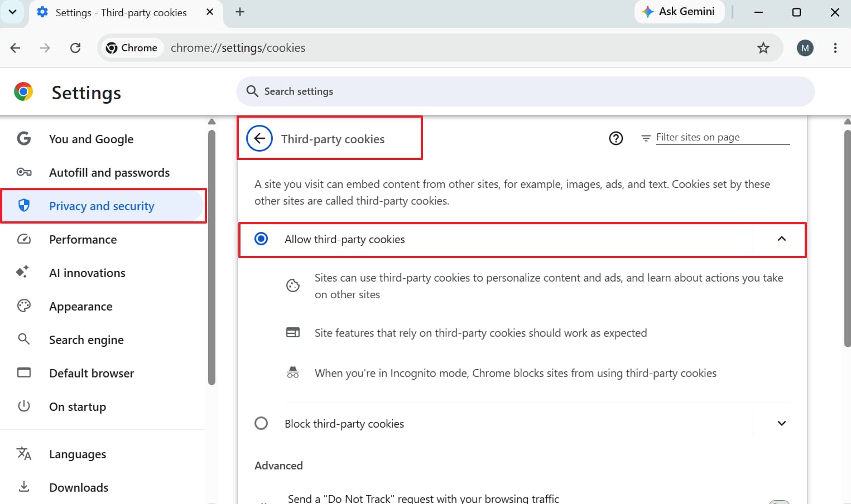
Task: Open Languages settings
Action: [x=103, y=454]
